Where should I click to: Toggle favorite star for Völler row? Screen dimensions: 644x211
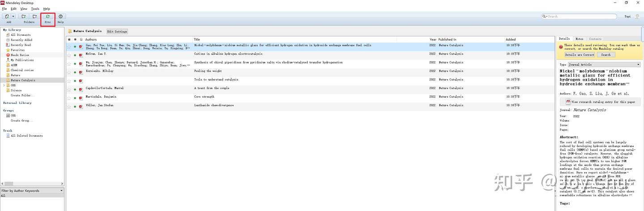69,107
